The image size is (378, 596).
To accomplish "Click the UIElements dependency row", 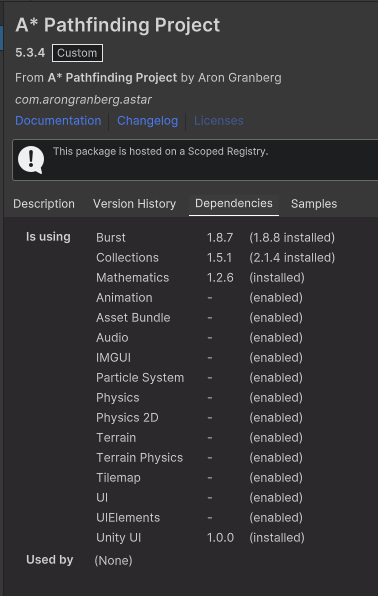I will pyautogui.click(x=200, y=518).
